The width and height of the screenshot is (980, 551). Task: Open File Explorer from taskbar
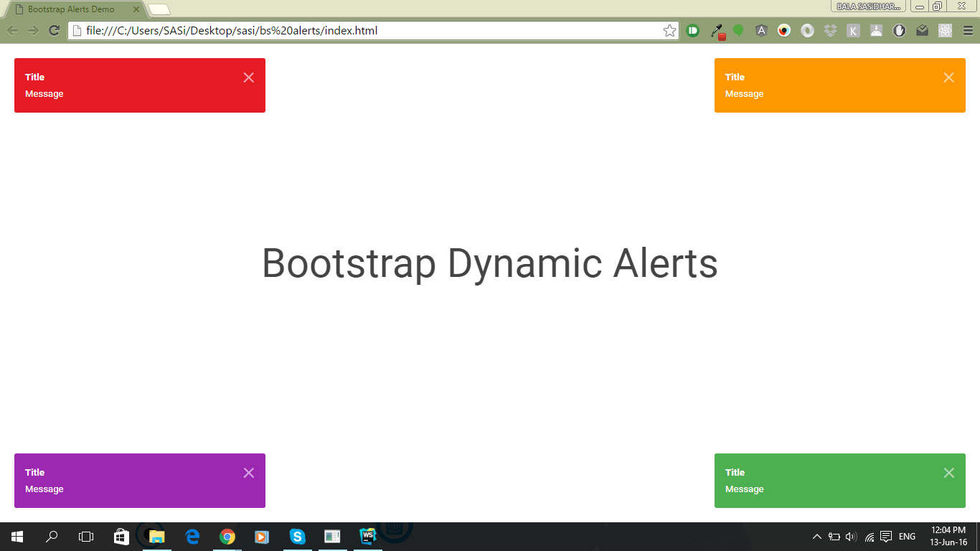point(156,537)
